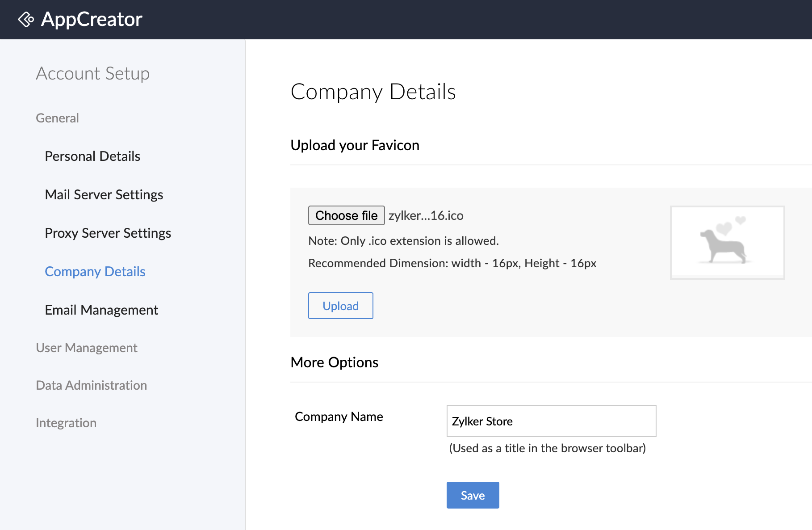Open Personal Details settings
812x530 pixels.
pyautogui.click(x=92, y=156)
